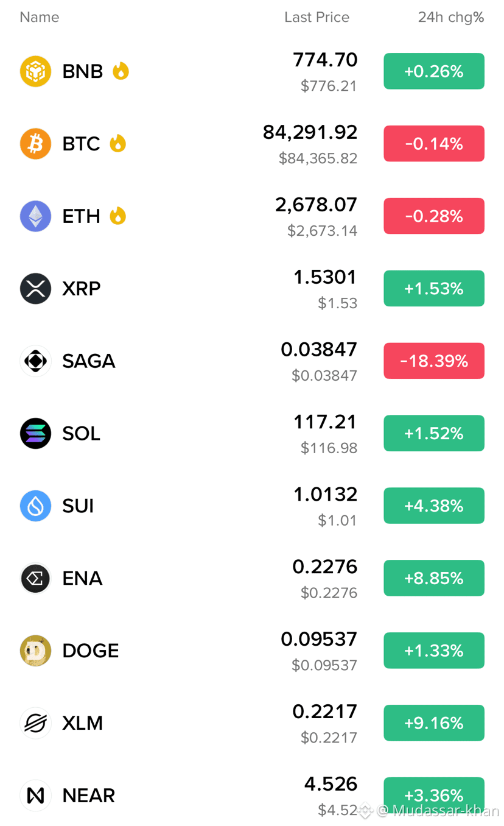Tap the Solana logo icon
Screen dimensions: 504x826
[35, 434]
